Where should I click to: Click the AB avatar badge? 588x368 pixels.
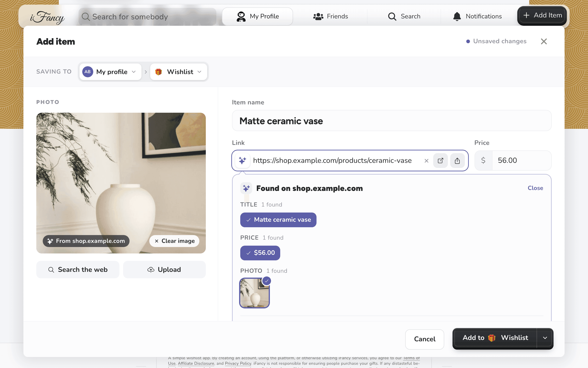(88, 72)
